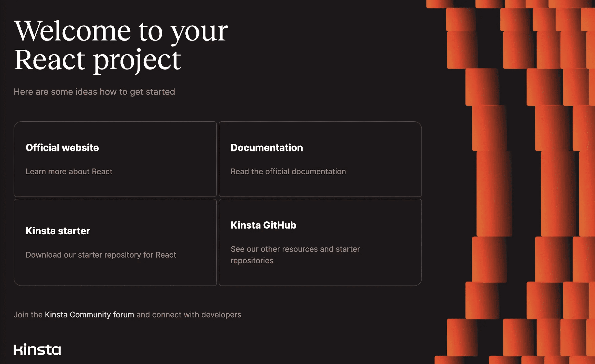Click 'Read the official documentation' text
This screenshot has width=595, height=364.
coord(288,171)
